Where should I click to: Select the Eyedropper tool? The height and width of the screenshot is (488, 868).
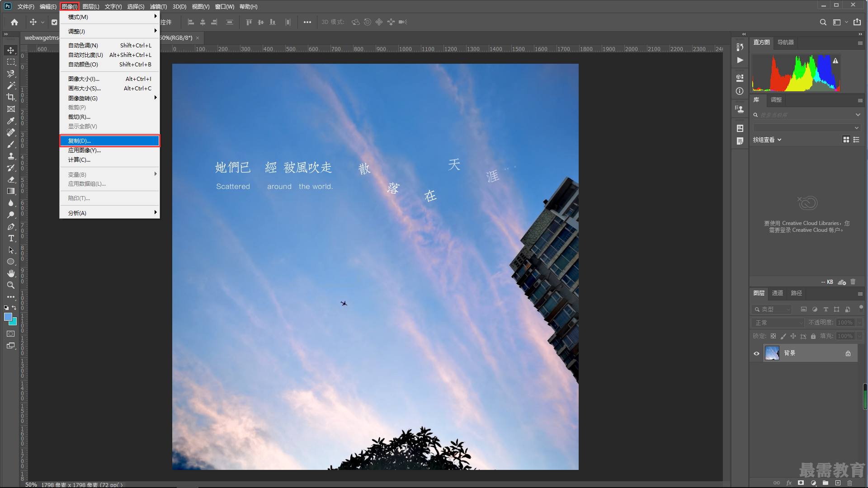tap(11, 121)
